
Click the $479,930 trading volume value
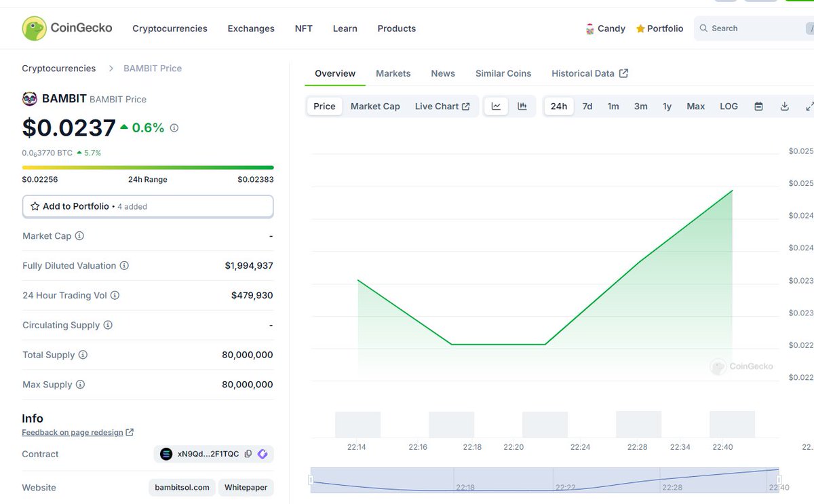pyautogui.click(x=252, y=296)
